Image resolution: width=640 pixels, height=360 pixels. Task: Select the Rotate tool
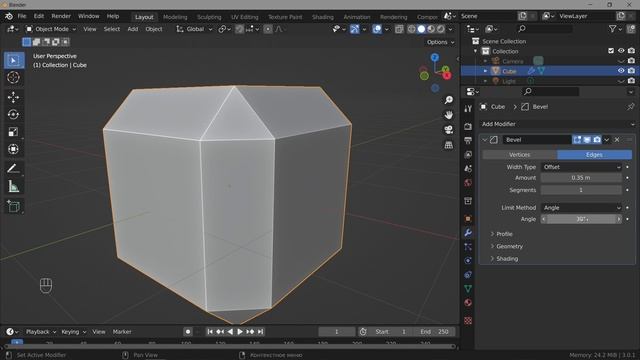click(13, 114)
